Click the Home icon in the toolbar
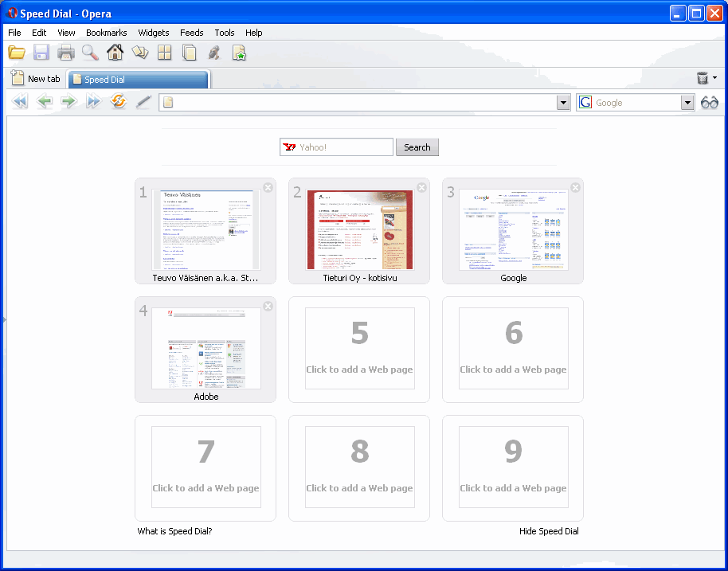This screenshot has width=728, height=571. [x=115, y=53]
